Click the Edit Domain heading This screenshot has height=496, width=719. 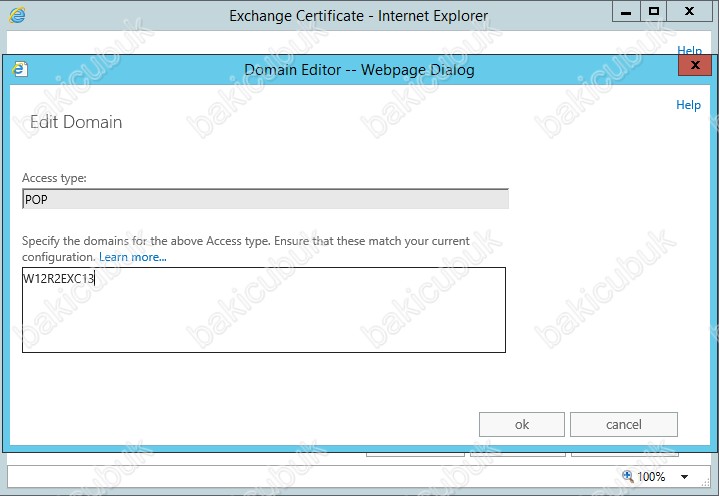(x=76, y=122)
